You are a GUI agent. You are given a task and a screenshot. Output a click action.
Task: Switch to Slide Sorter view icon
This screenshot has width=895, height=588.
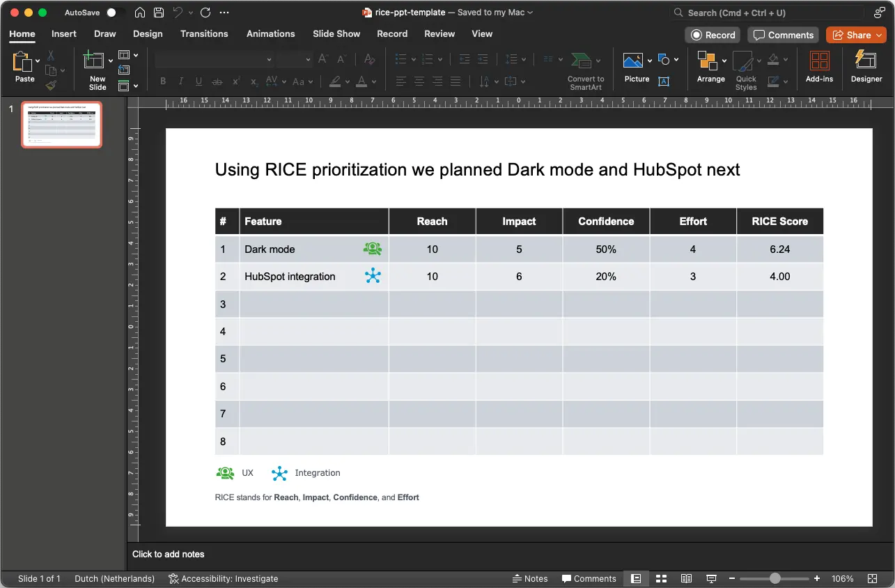[662, 579]
